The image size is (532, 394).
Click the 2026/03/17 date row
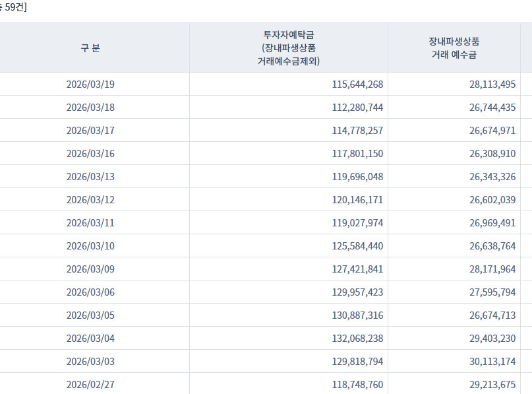[90, 131]
